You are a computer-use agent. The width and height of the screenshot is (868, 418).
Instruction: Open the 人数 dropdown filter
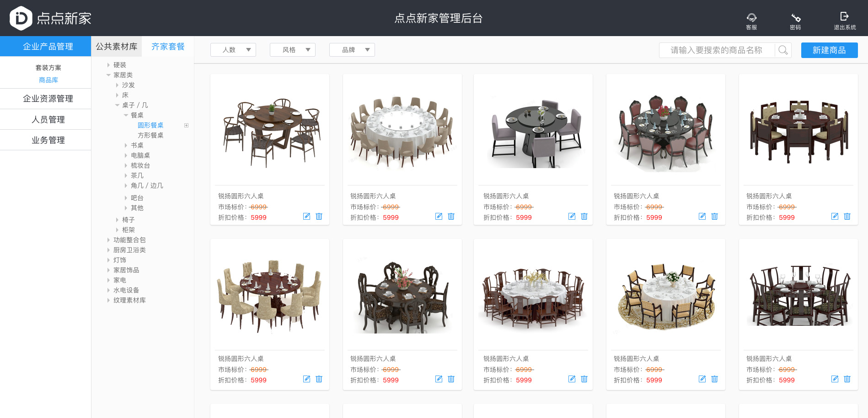pos(233,50)
